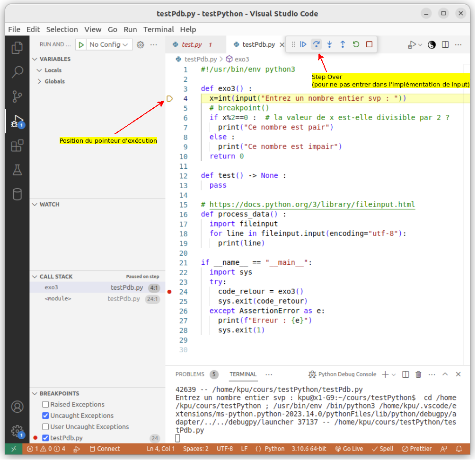Open the remote window indicator in status bar

tap(14, 450)
